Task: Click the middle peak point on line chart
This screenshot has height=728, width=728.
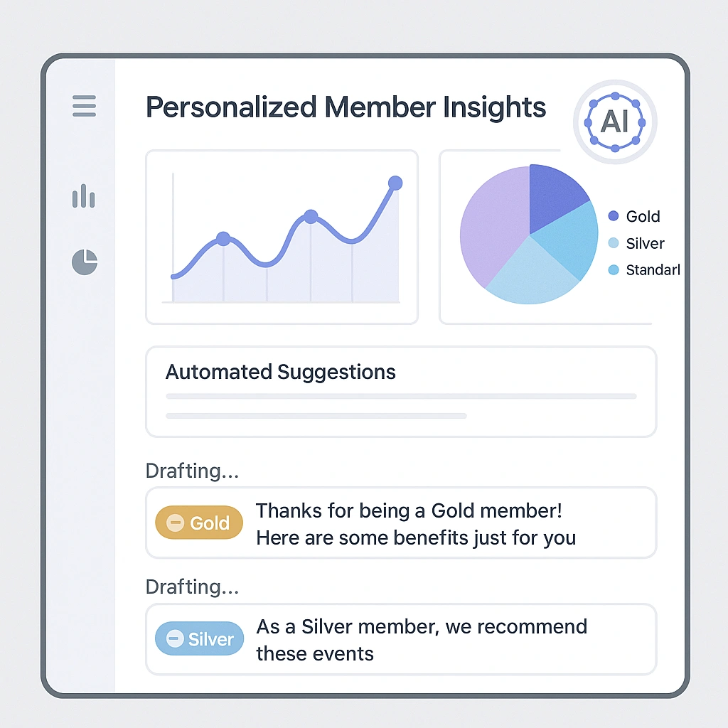Action: pos(311,217)
